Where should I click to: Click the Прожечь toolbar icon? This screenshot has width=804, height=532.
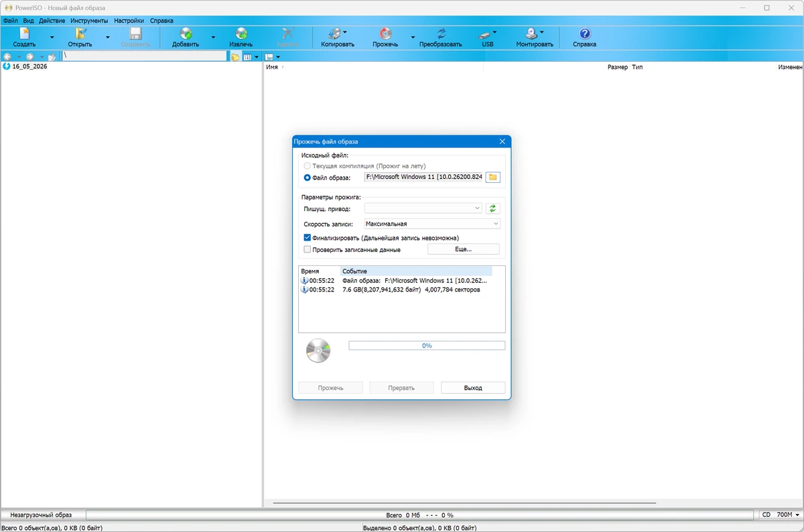[385, 38]
